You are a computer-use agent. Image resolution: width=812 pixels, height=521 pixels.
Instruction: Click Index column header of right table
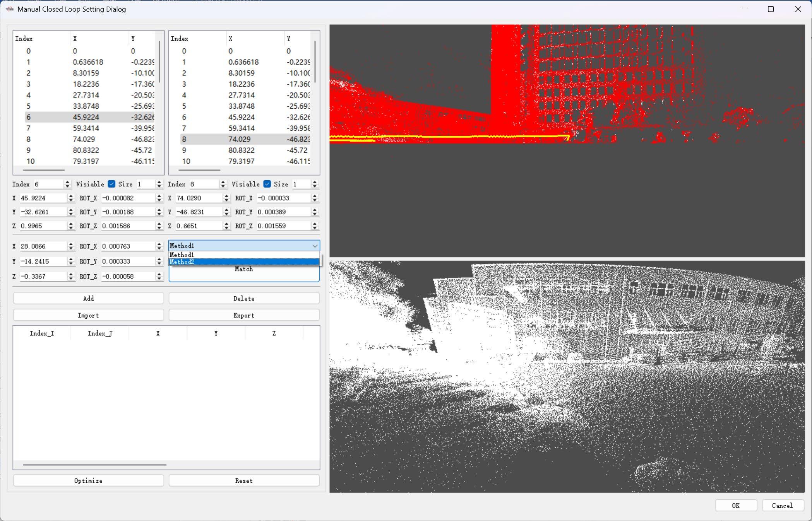(x=197, y=38)
